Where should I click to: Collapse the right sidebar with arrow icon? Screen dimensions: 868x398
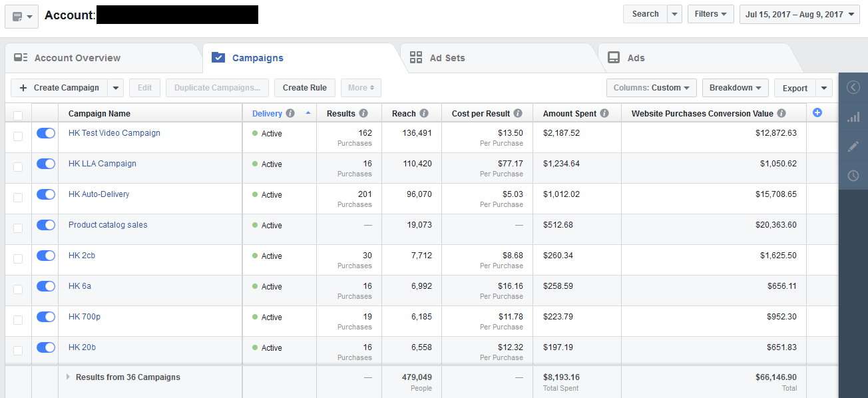click(853, 87)
